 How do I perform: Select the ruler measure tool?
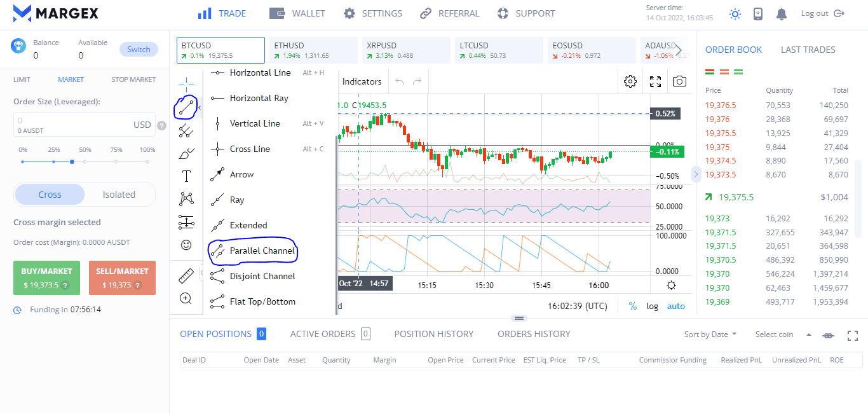click(186, 275)
